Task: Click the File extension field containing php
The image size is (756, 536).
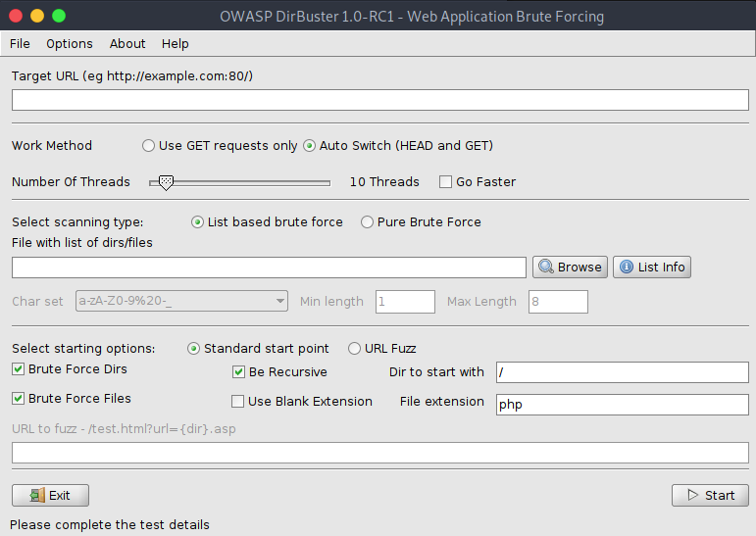Action: 623,405
